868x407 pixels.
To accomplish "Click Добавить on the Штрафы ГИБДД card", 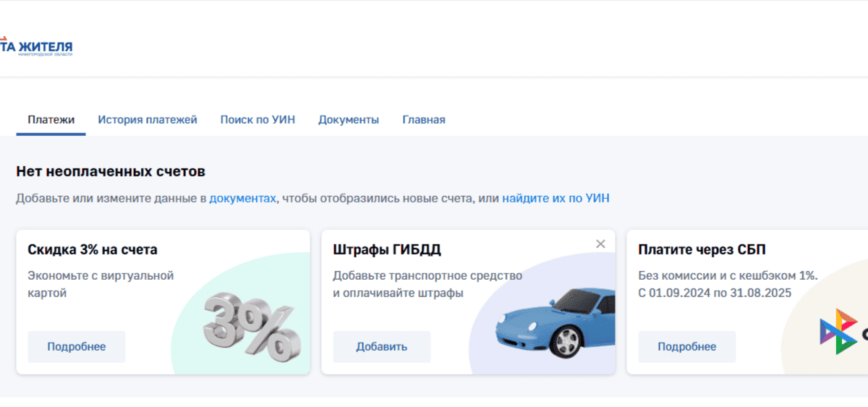I will pyautogui.click(x=382, y=347).
